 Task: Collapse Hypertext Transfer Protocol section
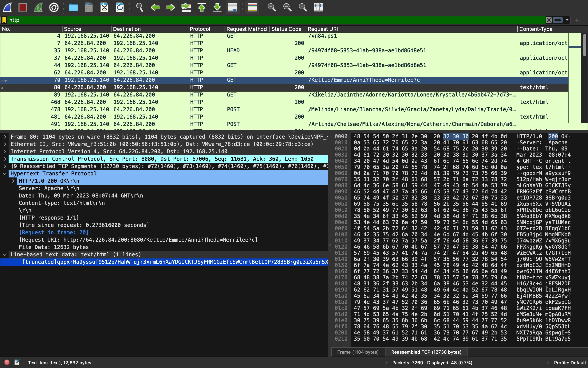pyautogui.click(x=5, y=174)
